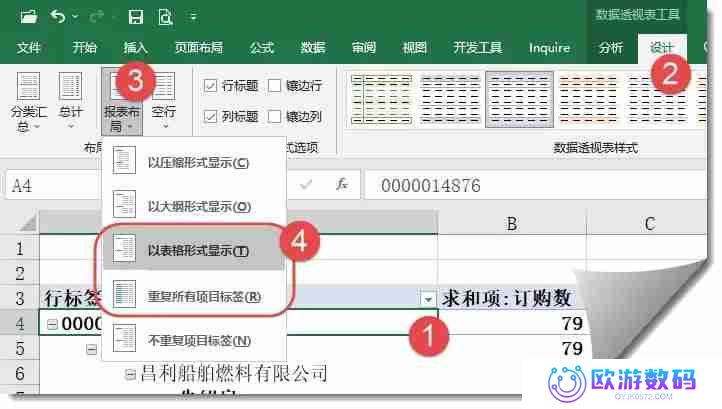The height and width of the screenshot is (409, 722).
Task: Choose 不重复项目标签(N) menu item
Action: pos(194,340)
